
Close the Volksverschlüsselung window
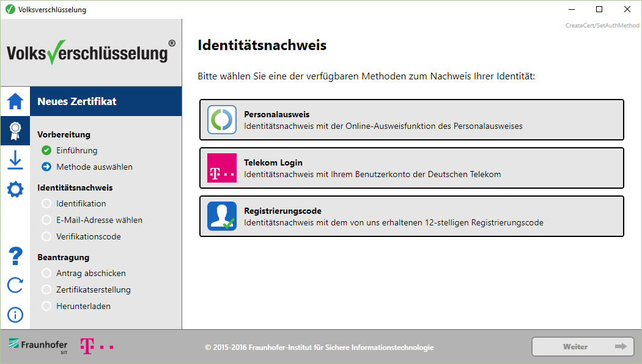coord(627,9)
